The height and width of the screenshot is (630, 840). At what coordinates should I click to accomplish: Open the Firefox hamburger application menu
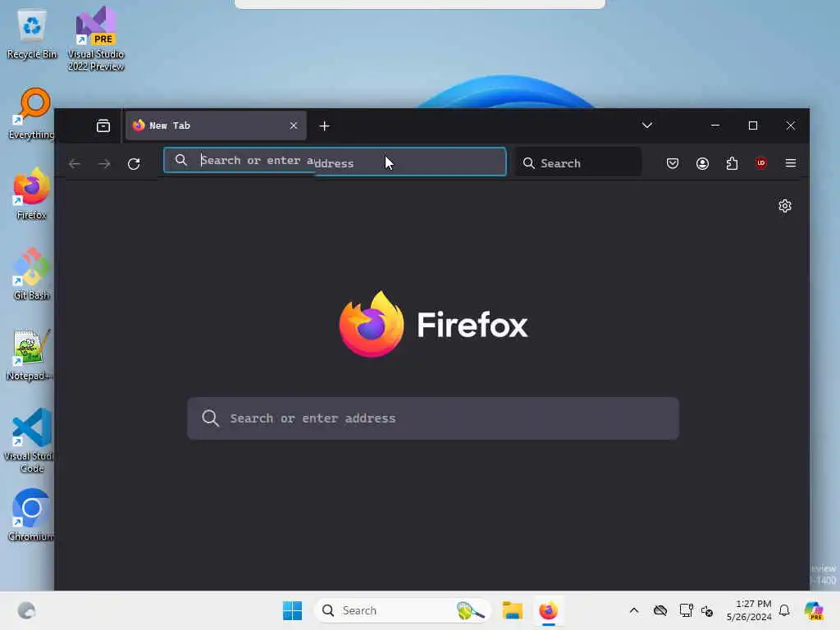(790, 163)
